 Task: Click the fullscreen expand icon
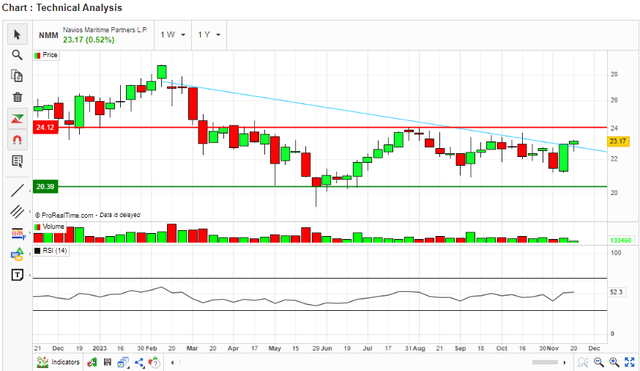pyautogui.click(x=630, y=362)
